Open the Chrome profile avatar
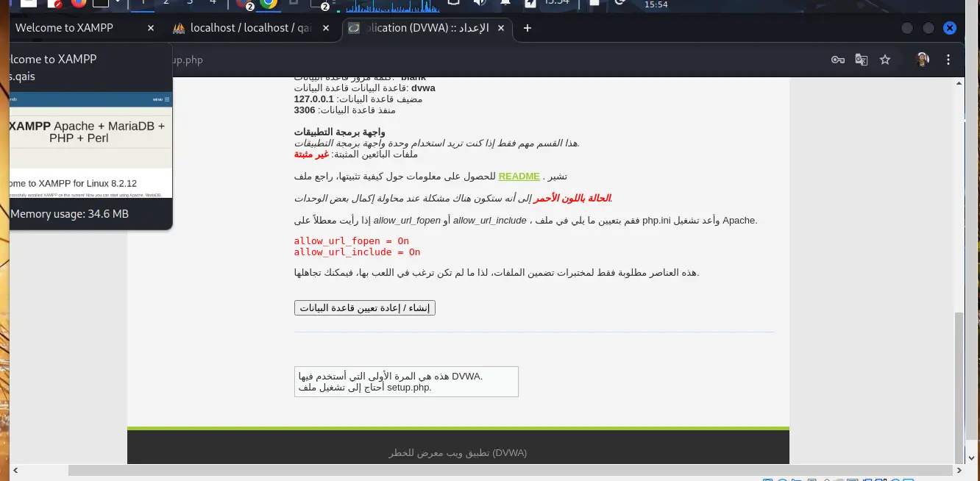980x481 pixels. (923, 60)
